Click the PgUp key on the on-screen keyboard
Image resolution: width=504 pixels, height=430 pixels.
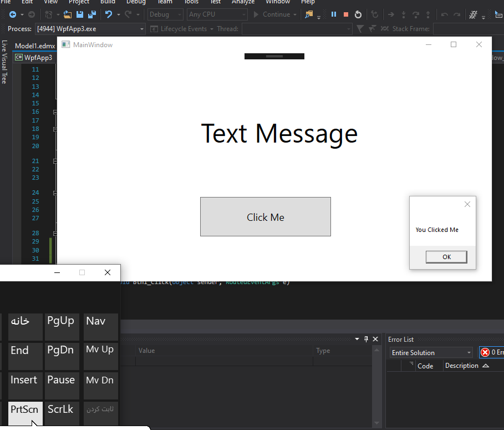point(62,327)
